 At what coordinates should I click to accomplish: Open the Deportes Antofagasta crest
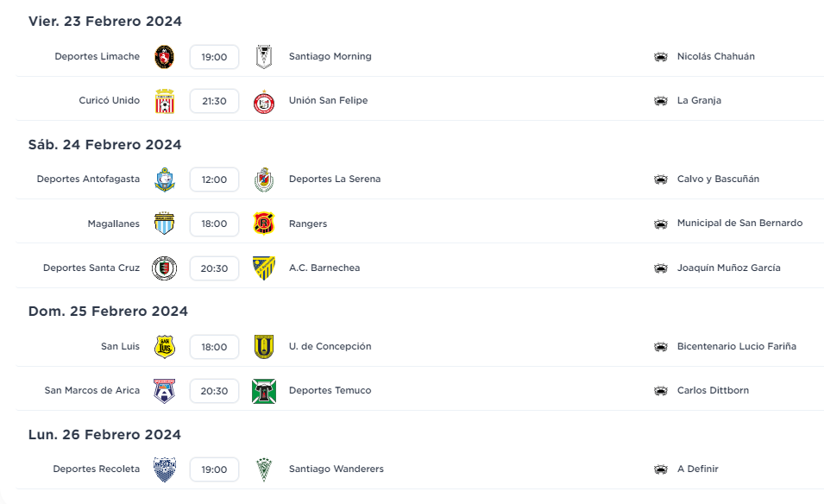tap(165, 180)
